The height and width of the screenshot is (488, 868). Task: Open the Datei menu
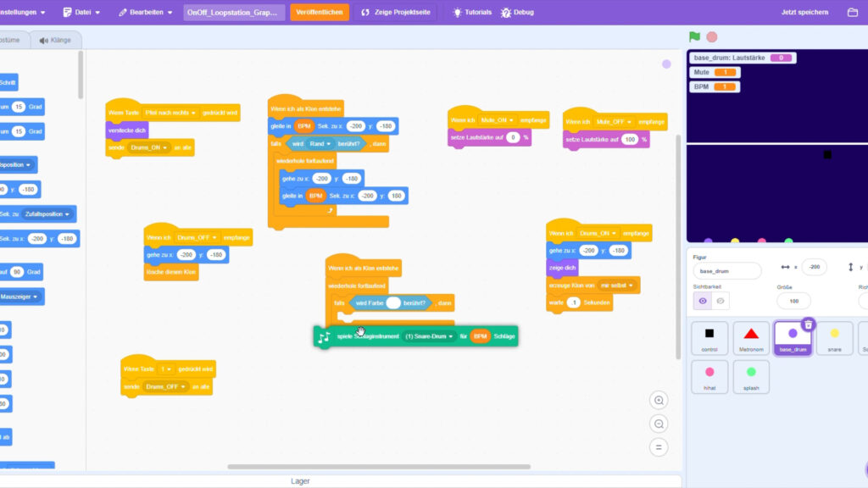[x=81, y=13]
